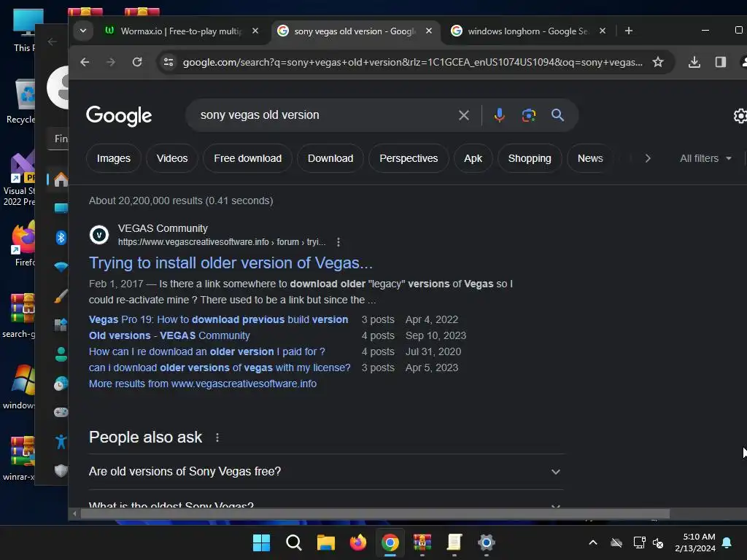Open 'can i download older versions of vegas' link

pos(220,367)
